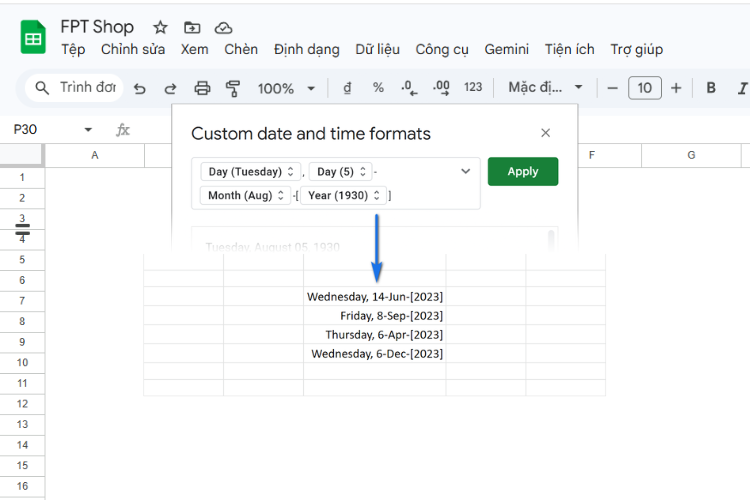Viewport: 750px width, 500px height.
Task: Increase font size with plus
Action: click(676, 88)
